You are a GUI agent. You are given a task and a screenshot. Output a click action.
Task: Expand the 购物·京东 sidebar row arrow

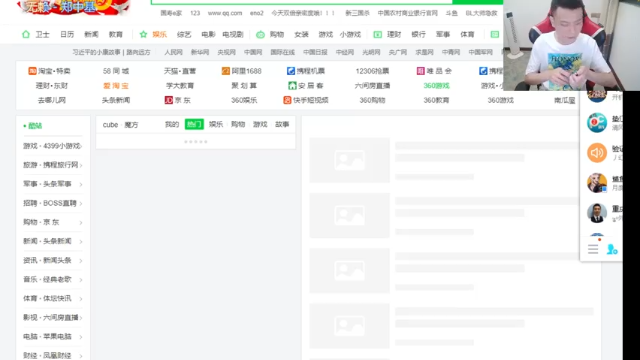click(81, 222)
